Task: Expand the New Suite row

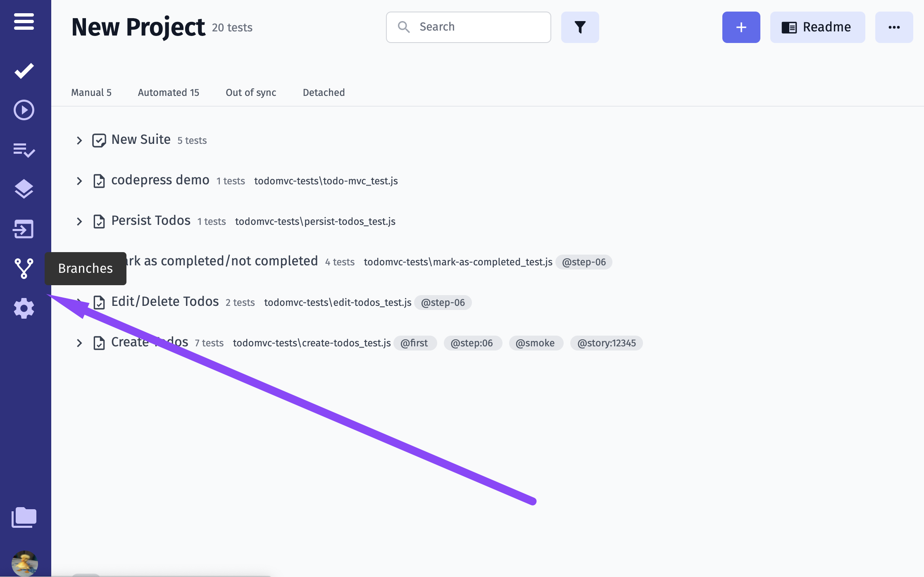Action: [79, 141]
